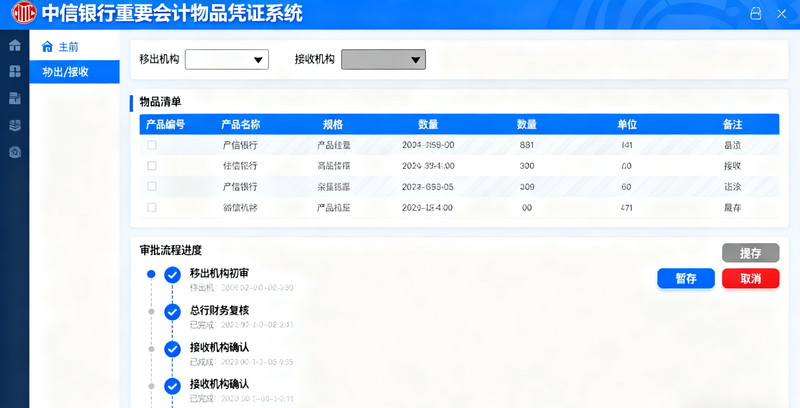The width and height of the screenshot is (800, 408).
Task: Click the blue 暂存 button
Action: tap(686, 278)
